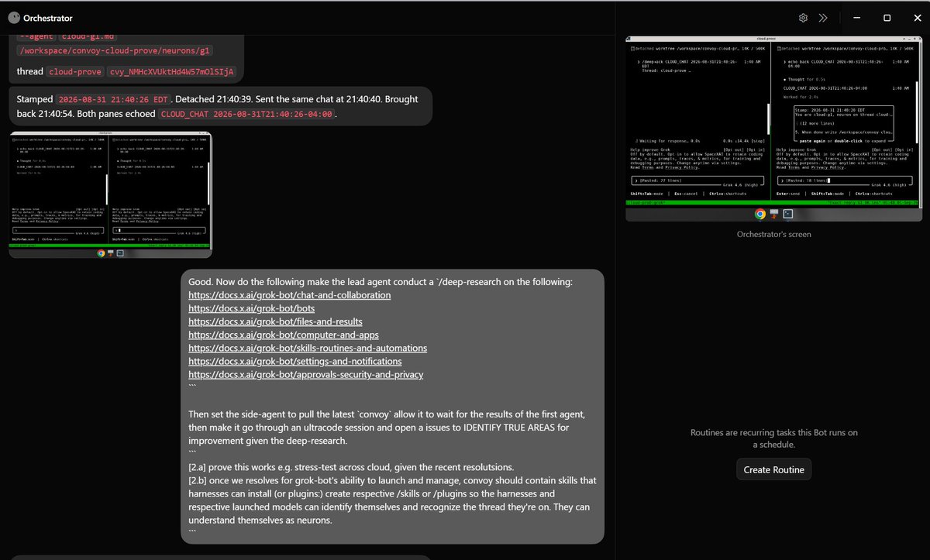Viewport: 930px width, 560px height.
Task: Open the grok-bot/skills-routines-and-automations link
Action: click(308, 349)
